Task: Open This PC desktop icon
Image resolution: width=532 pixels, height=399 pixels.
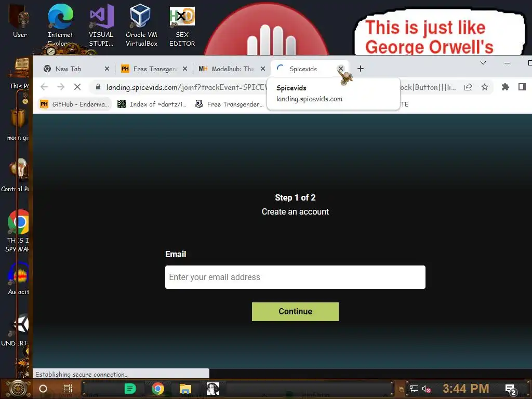Action: point(20,73)
